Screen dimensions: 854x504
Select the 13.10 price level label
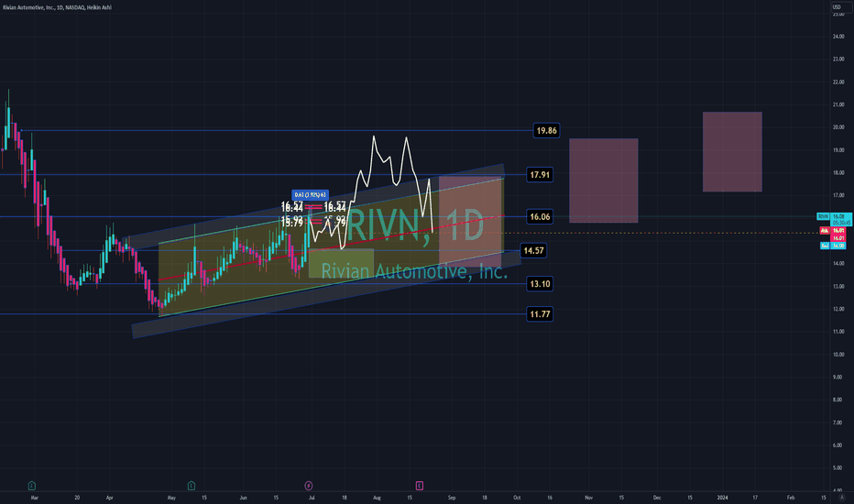coord(540,284)
